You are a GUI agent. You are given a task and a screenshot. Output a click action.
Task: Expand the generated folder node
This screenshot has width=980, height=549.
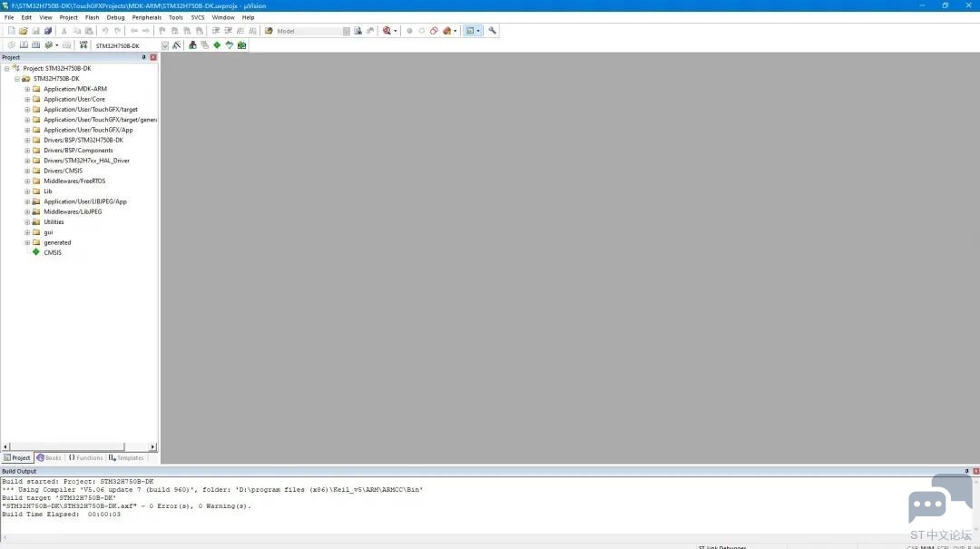tap(27, 242)
